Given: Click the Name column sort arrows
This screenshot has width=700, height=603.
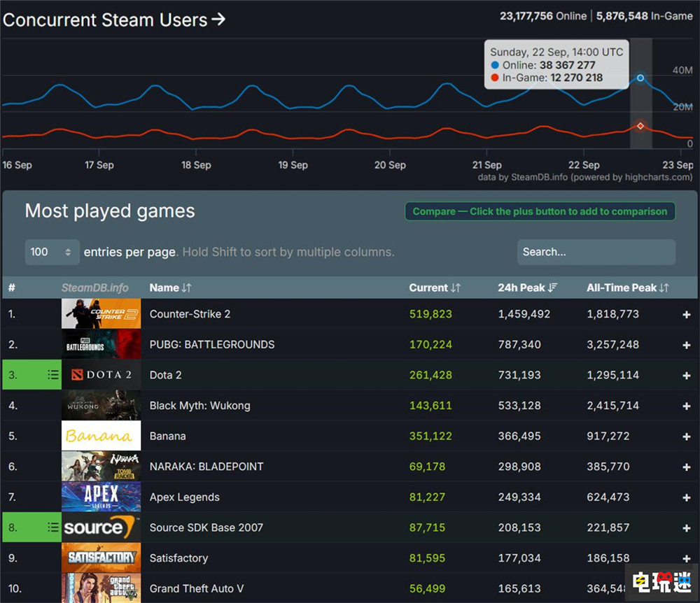Looking at the screenshot, I should point(186,288).
